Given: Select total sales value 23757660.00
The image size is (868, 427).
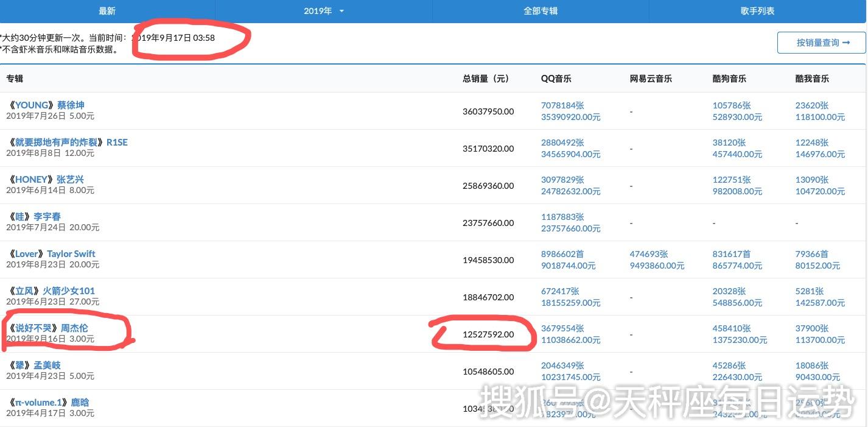Looking at the screenshot, I should coord(488,223).
